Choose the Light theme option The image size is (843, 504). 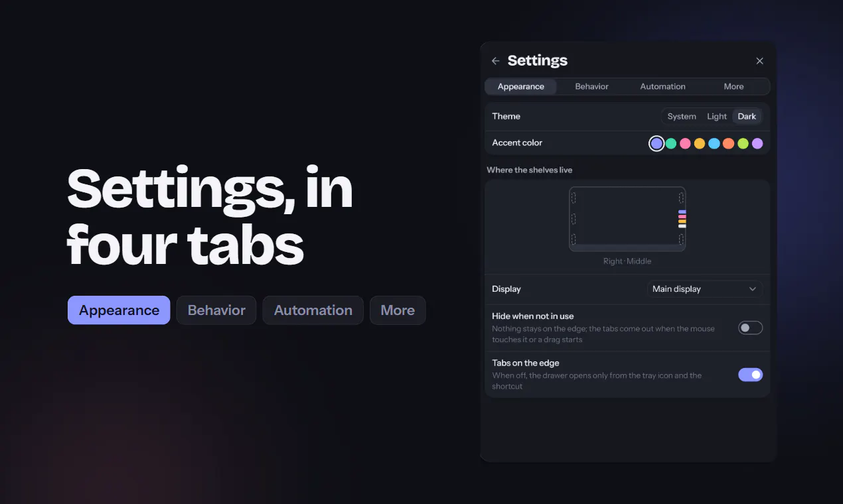click(x=717, y=117)
